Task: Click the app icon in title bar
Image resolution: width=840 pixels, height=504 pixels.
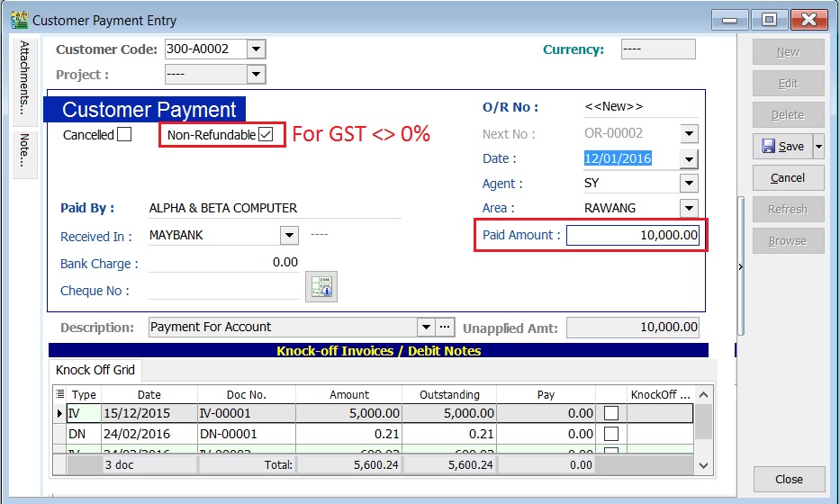Action: click(16, 20)
